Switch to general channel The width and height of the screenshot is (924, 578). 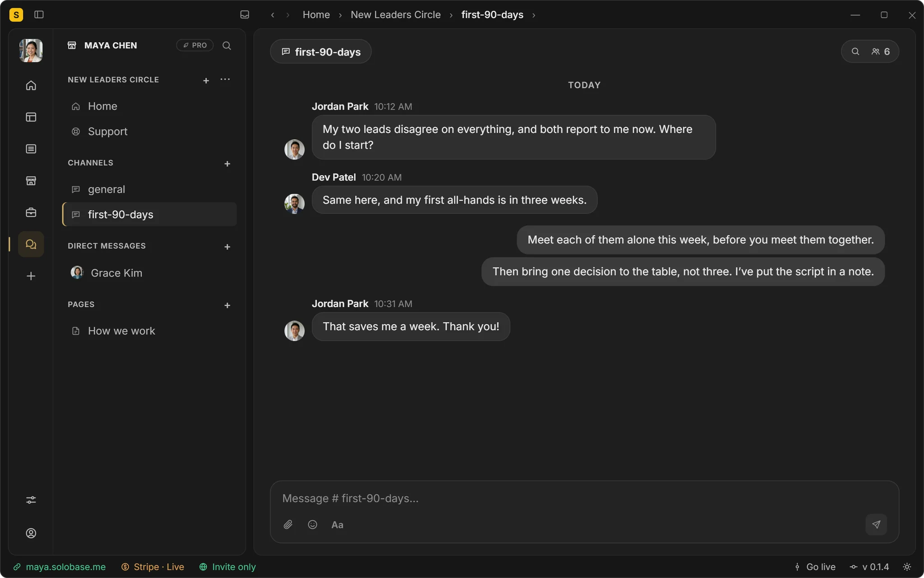149,189
